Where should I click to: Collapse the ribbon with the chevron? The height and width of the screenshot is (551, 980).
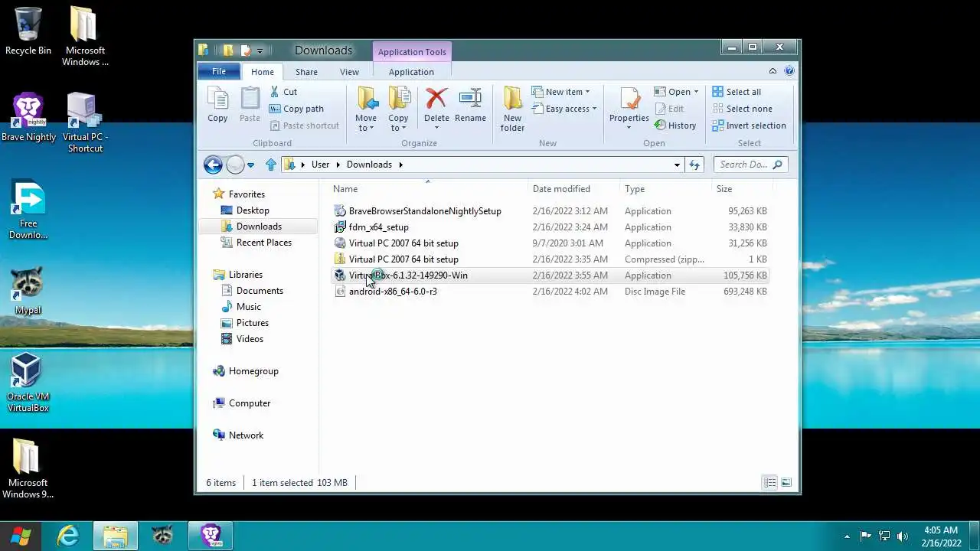point(773,71)
